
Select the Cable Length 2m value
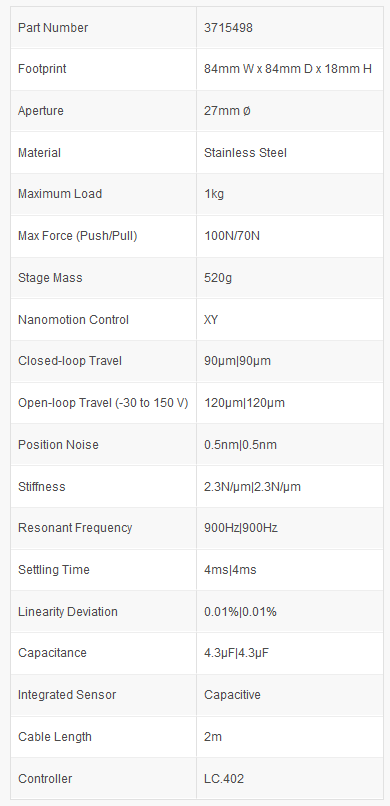213,737
